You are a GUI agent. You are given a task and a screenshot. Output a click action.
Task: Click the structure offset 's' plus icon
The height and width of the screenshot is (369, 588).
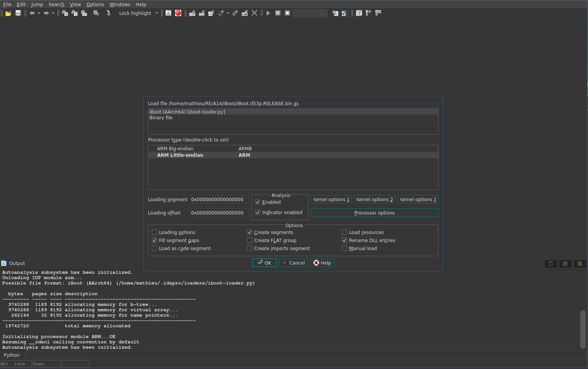click(221, 13)
